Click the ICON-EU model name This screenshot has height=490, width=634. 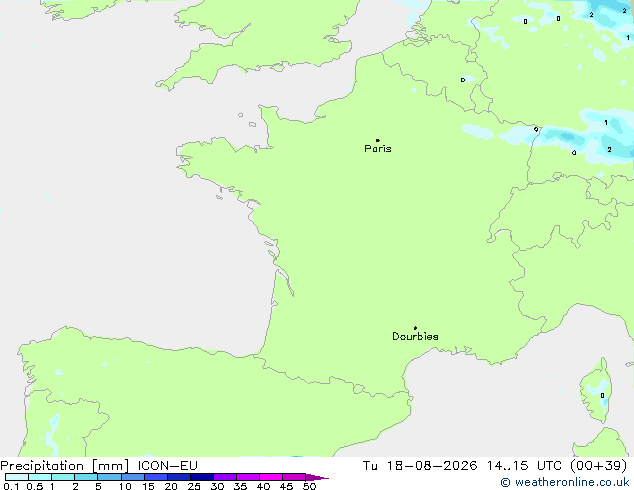coord(167,466)
